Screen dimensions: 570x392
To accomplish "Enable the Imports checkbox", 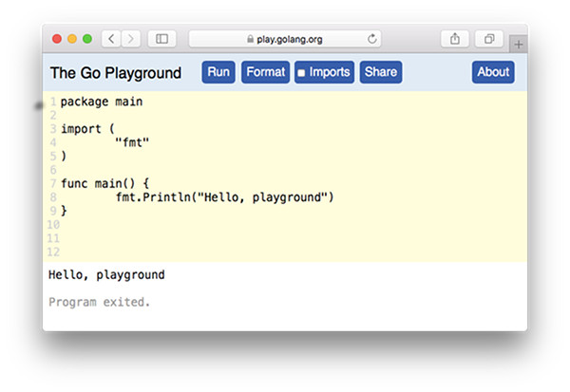I will click(x=301, y=73).
